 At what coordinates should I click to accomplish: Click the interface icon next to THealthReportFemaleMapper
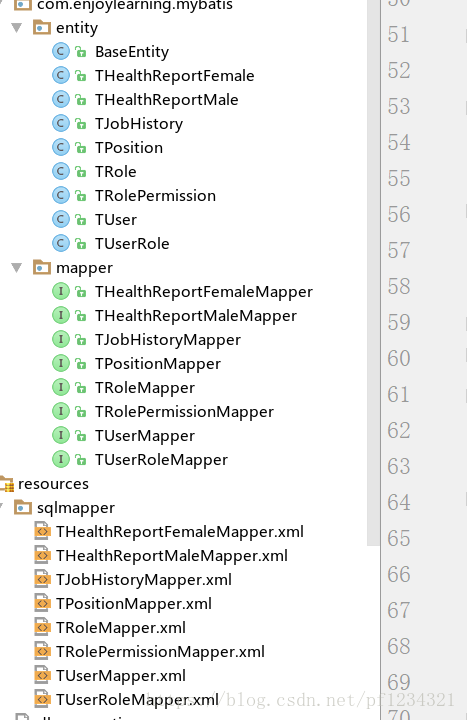coord(61,291)
